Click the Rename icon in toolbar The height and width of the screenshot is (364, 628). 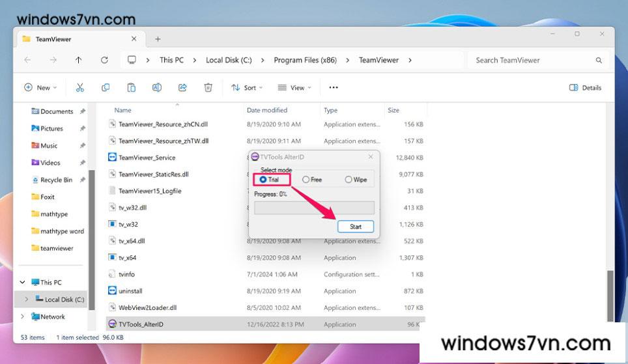point(157,87)
